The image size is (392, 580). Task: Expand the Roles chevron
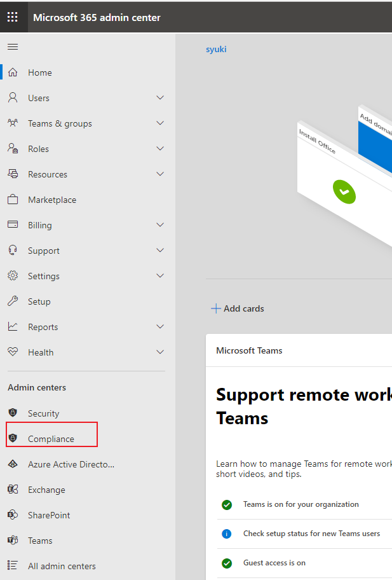pyautogui.click(x=160, y=149)
